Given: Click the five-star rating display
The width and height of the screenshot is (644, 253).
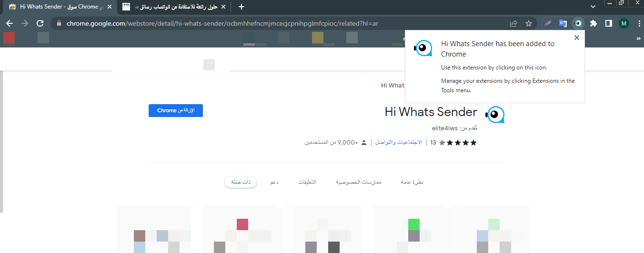Looking at the screenshot, I should 457,142.
